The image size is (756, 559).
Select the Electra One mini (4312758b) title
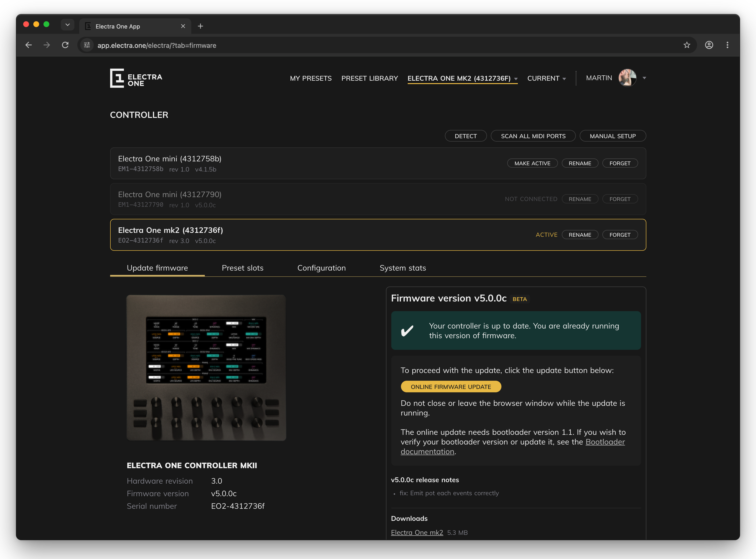tap(170, 158)
